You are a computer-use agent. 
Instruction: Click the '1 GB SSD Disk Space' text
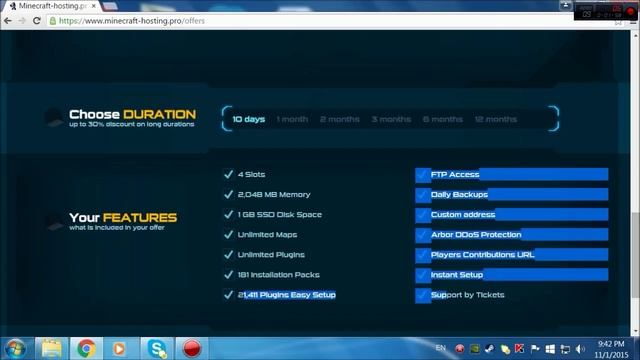(280, 214)
